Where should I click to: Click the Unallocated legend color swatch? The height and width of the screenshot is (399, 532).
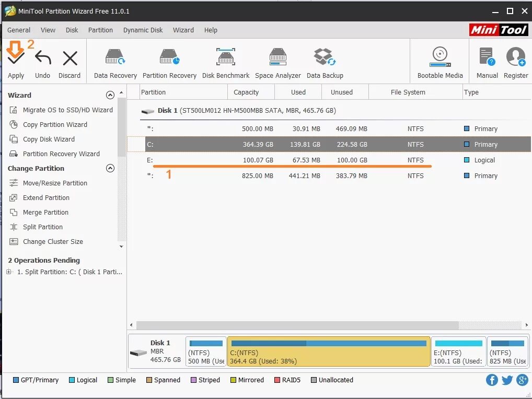[314, 380]
